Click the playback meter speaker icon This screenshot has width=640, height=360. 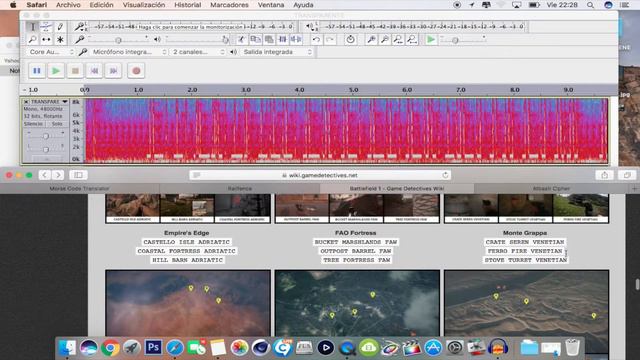pyautogui.click(x=310, y=27)
